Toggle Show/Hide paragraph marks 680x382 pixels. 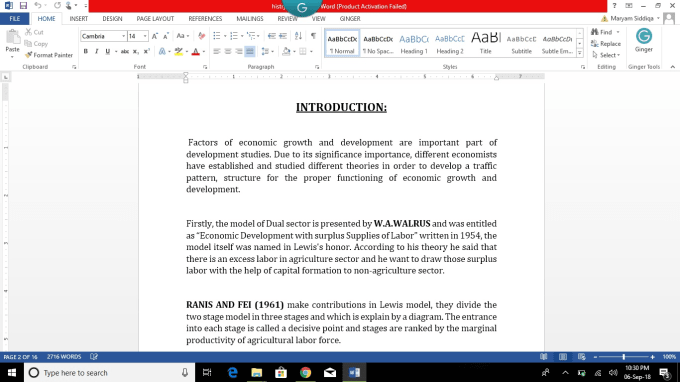tap(313, 36)
